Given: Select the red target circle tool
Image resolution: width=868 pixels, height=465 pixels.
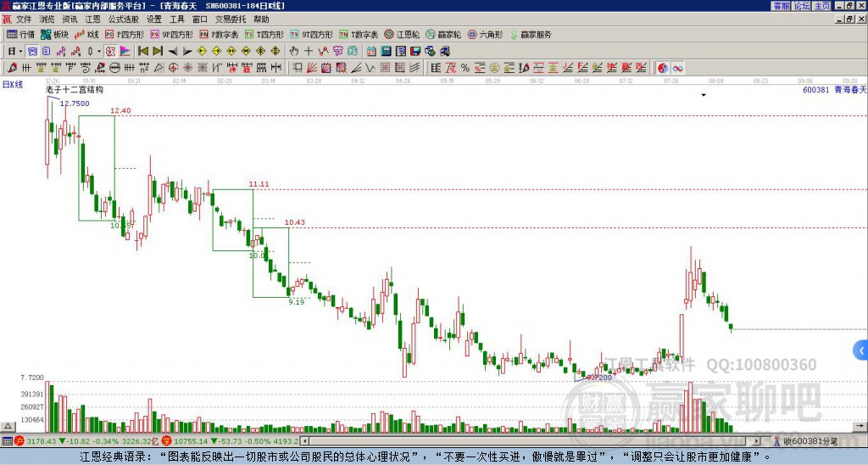Looking at the screenshot, I should [x=173, y=68].
